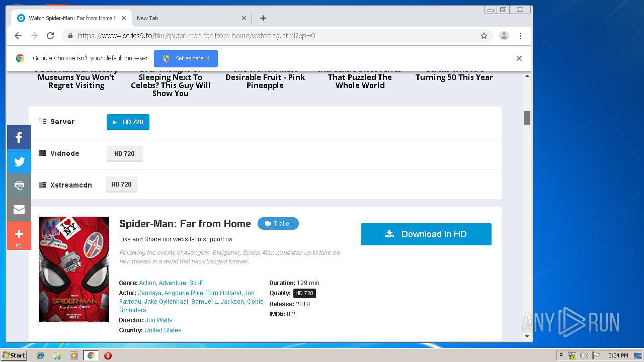Open actor Tom Holland link
This screenshot has width=644, height=362.
coord(224,293)
